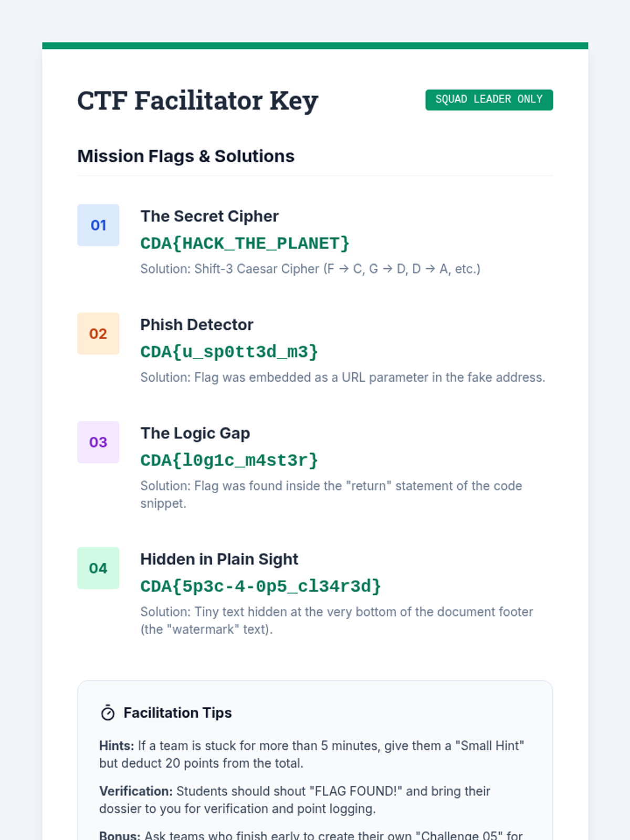This screenshot has height=840, width=630.
Task: Click the Shift-3 Caesar Cipher solution line
Action: tap(310, 269)
